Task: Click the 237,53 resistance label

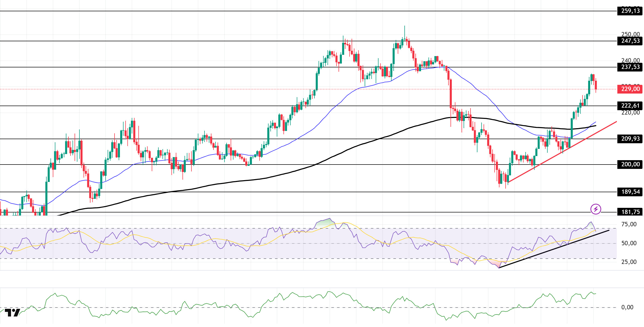Action: tap(630, 67)
